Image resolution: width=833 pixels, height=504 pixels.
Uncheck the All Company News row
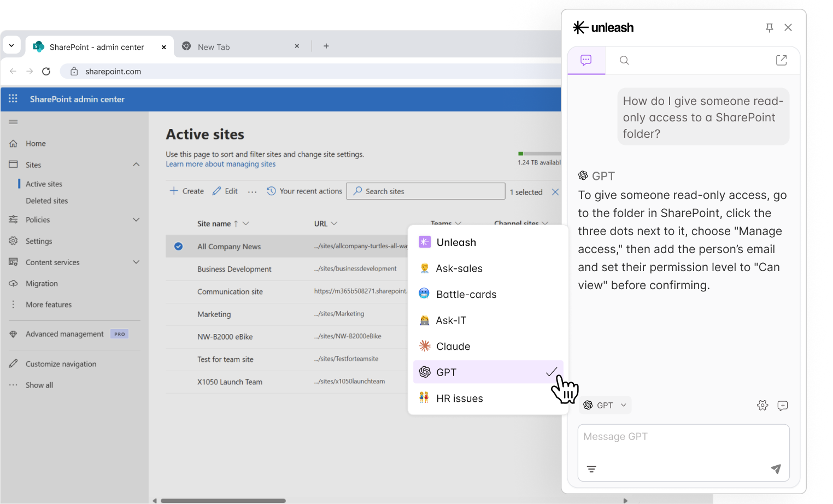178,247
